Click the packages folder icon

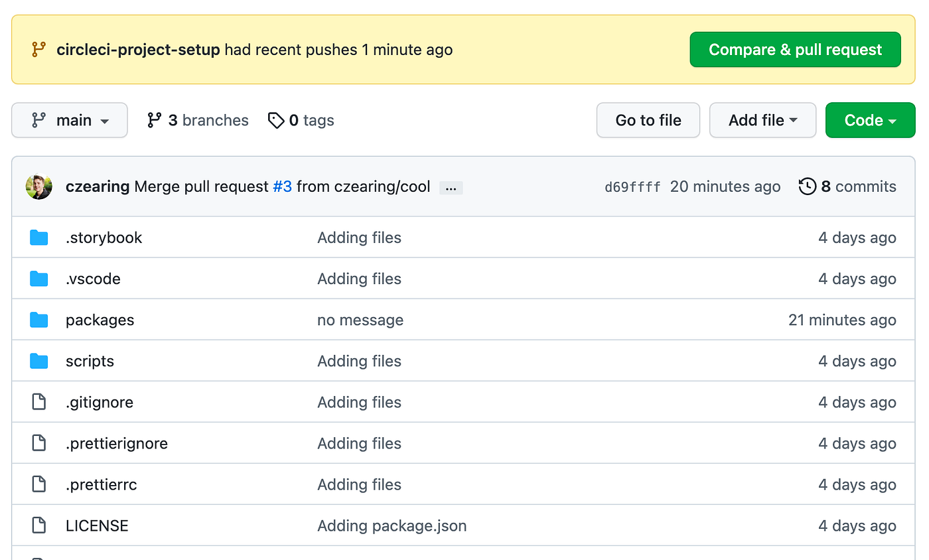point(39,320)
